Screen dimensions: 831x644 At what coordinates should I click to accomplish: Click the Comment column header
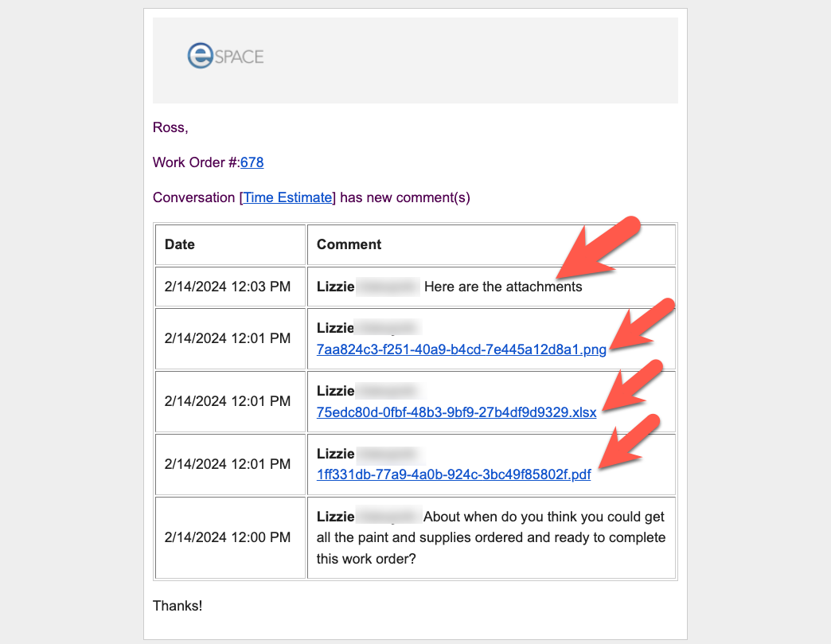pos(349,244)
